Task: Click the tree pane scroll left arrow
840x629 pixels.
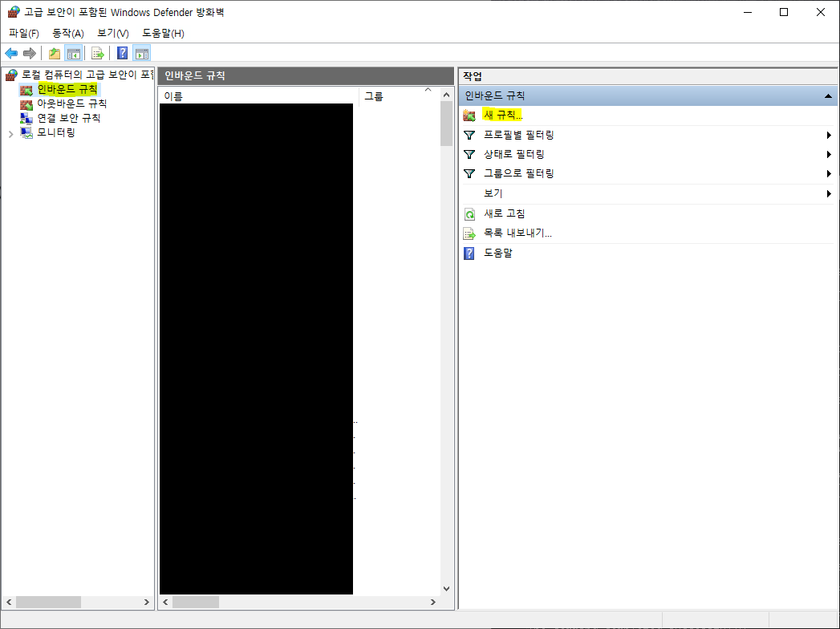Action: pyautogui.click(x=9, y=603)
